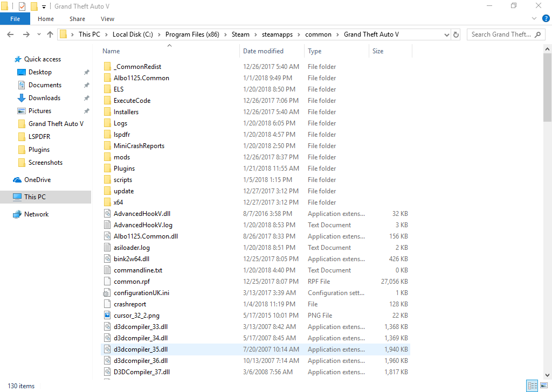This screenshot has height=392, width=552.
Task: Click the vertical scrollbar thumb
Action: (547, 88)
